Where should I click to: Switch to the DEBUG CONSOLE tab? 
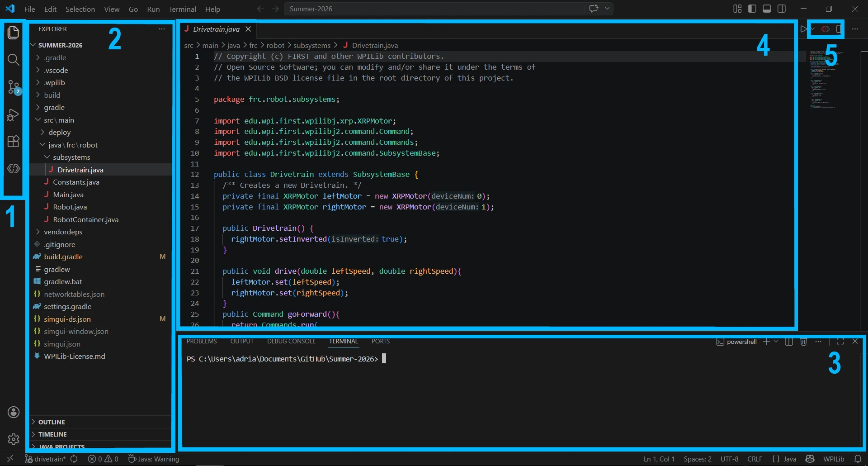(x=291, y=341)
